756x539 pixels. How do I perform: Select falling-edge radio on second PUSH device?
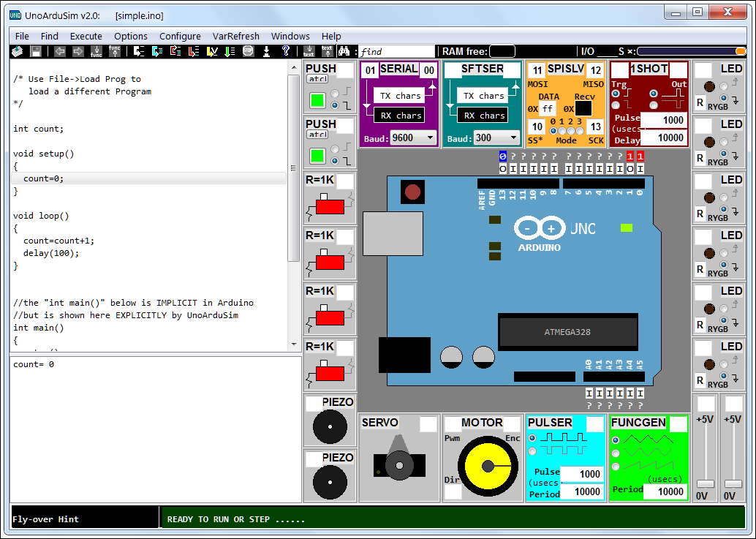(335, 161)
